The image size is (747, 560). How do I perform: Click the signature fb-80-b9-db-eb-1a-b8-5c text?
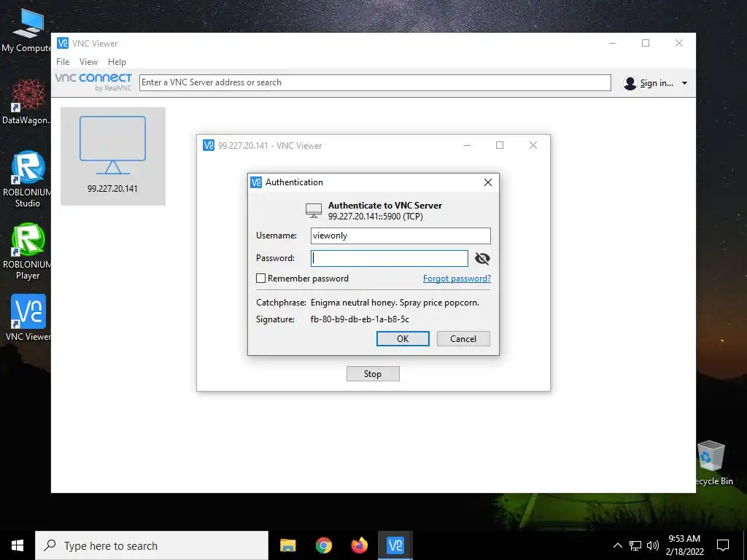click(x=360, y=319)
